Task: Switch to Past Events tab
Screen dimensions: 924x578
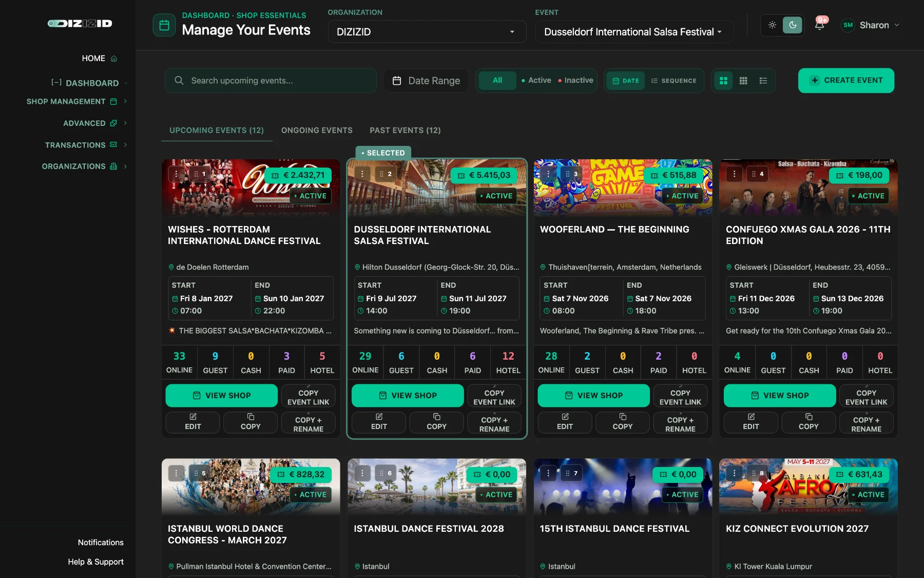Action: coord(405,130)
